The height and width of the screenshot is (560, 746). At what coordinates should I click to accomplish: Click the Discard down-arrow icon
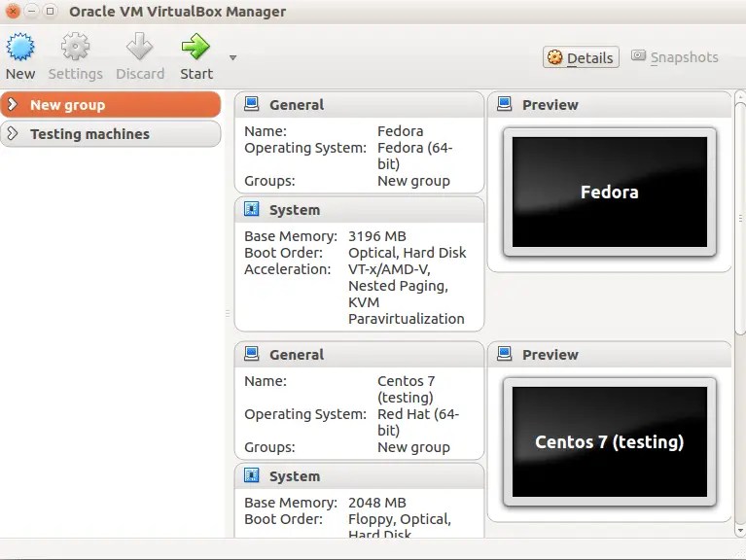click(139, 47)
